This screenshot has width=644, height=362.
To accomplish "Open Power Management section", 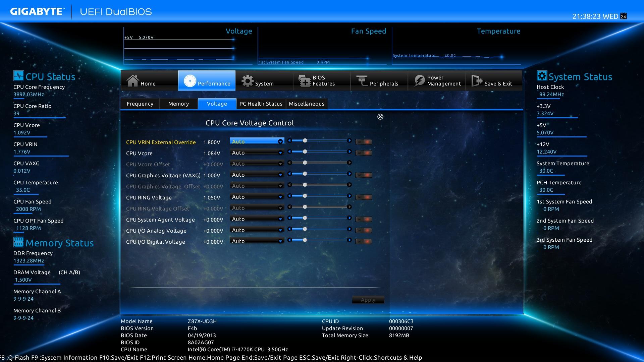I will point(436,81).
